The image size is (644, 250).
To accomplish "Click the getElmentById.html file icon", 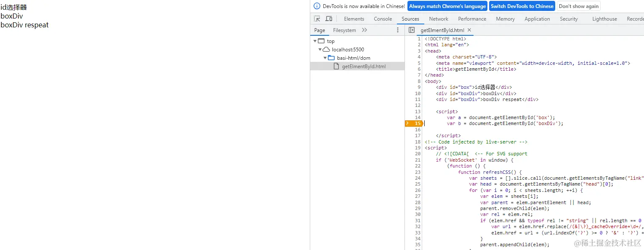I will [x=336, y=66].
